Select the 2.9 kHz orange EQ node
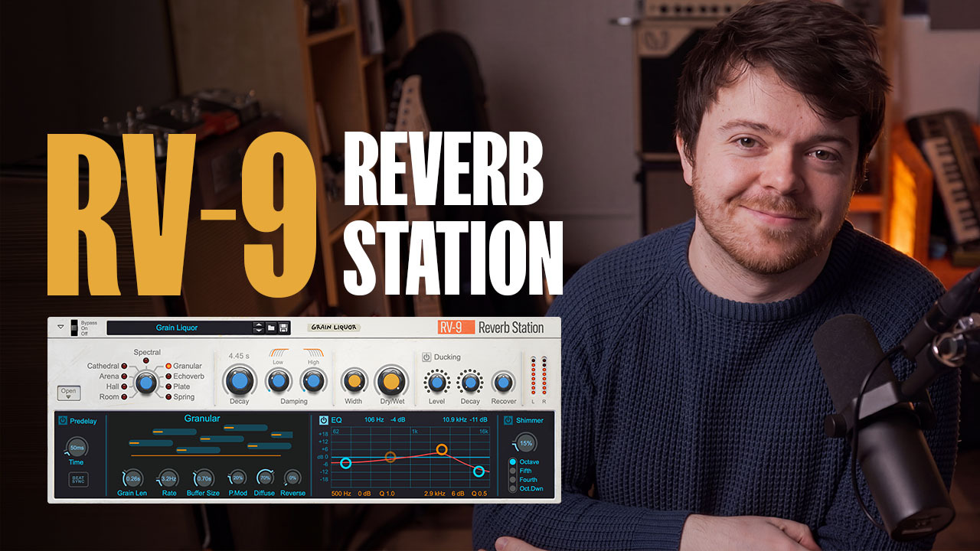The height and width of the screenshot is (551, 980). coord(442,449)
